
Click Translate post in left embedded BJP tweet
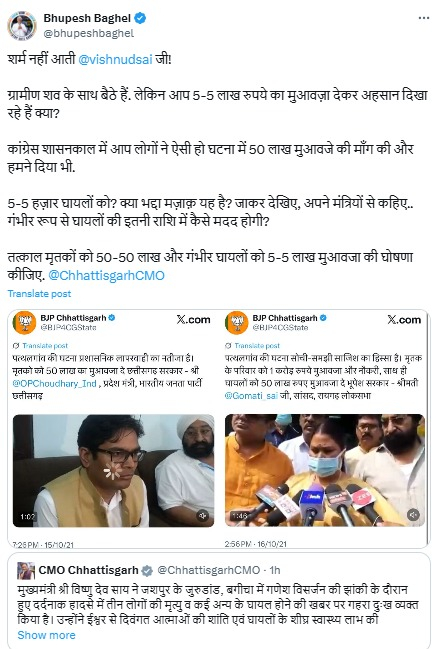[x=45, y=346]
